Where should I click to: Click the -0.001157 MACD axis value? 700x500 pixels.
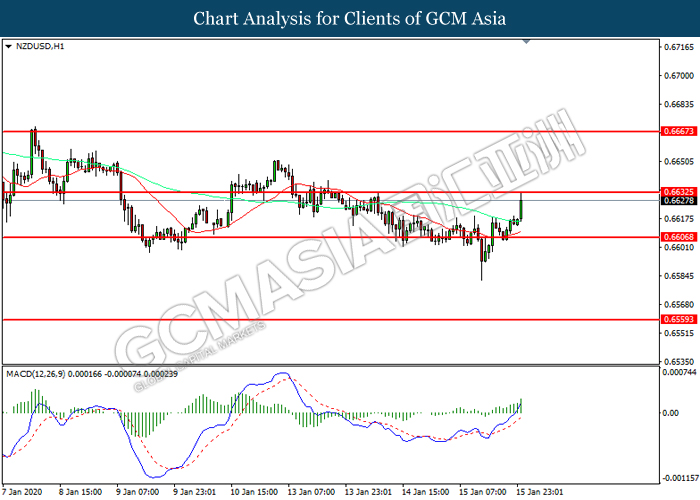point(677,478)
